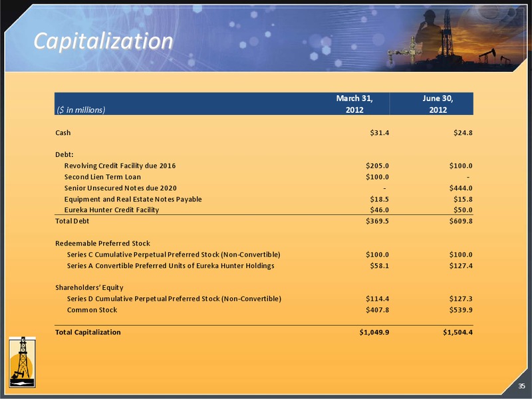This screenshot has height=399, width=532.
Task: Select Eureka Hunter Credit Facility value $50.0
Action: pyautogui.click(x=463, y=210)
